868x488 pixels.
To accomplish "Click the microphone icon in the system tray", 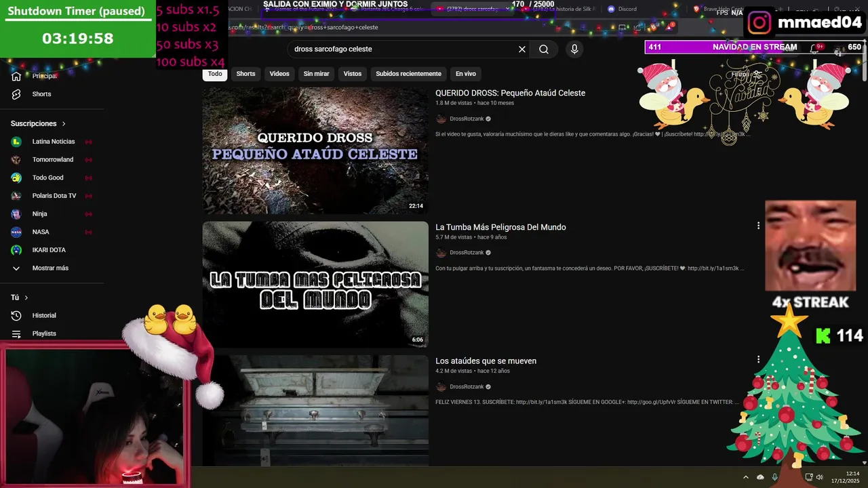I will [x=775, y=477].
